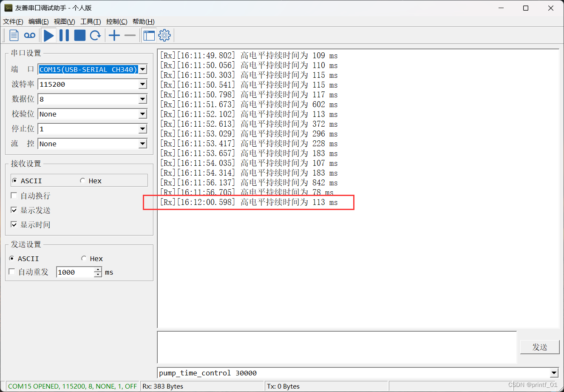The image size is (564, 392).
Task: Click the refresh/reconnect circular arrow icon
Action: [95, 35]
